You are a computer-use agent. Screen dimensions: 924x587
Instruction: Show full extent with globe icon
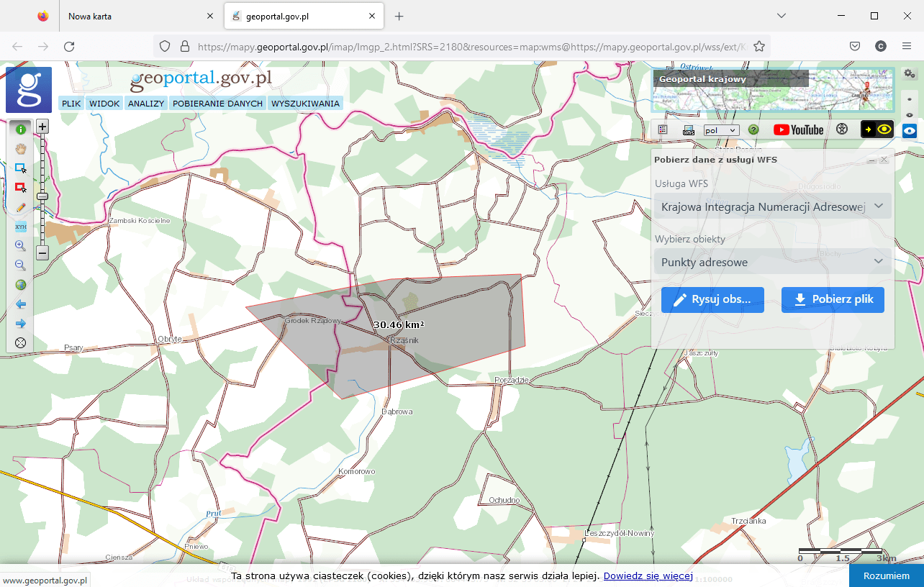pos(20,285)
